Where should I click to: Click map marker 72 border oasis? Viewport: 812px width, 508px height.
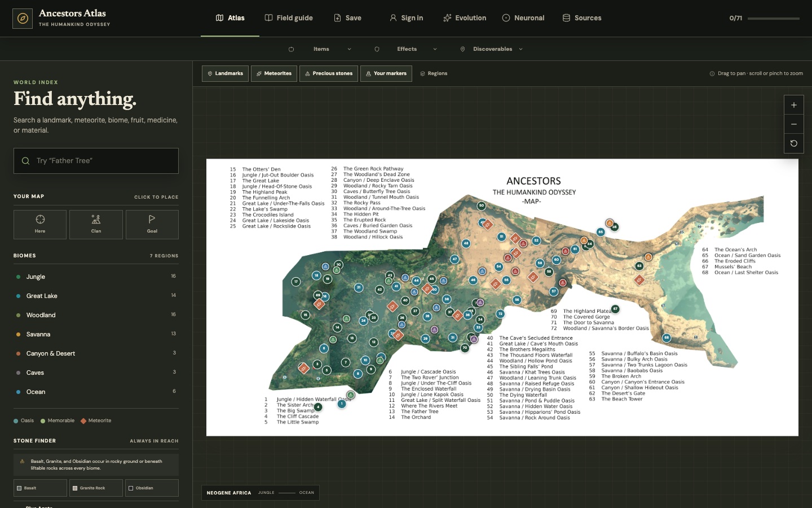point(500,314)
